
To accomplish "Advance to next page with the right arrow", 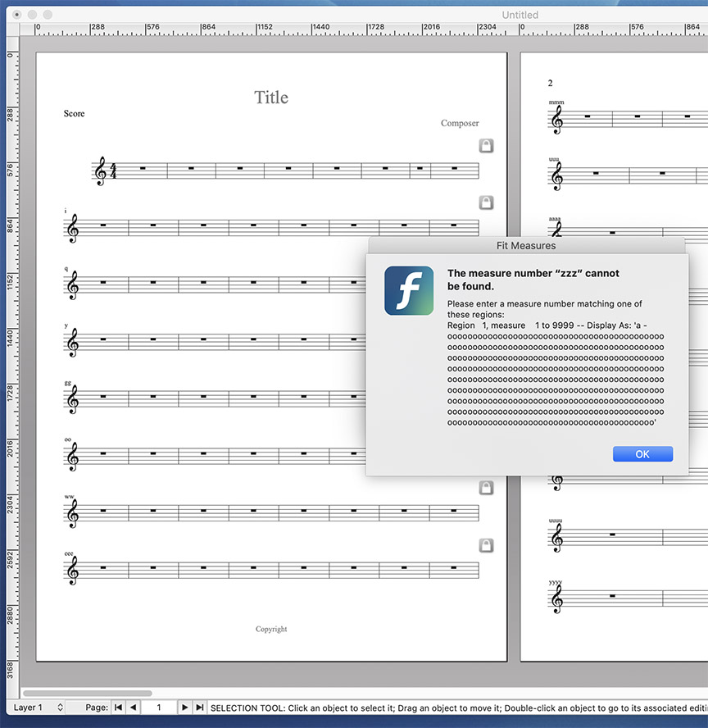I will (184, 707).
